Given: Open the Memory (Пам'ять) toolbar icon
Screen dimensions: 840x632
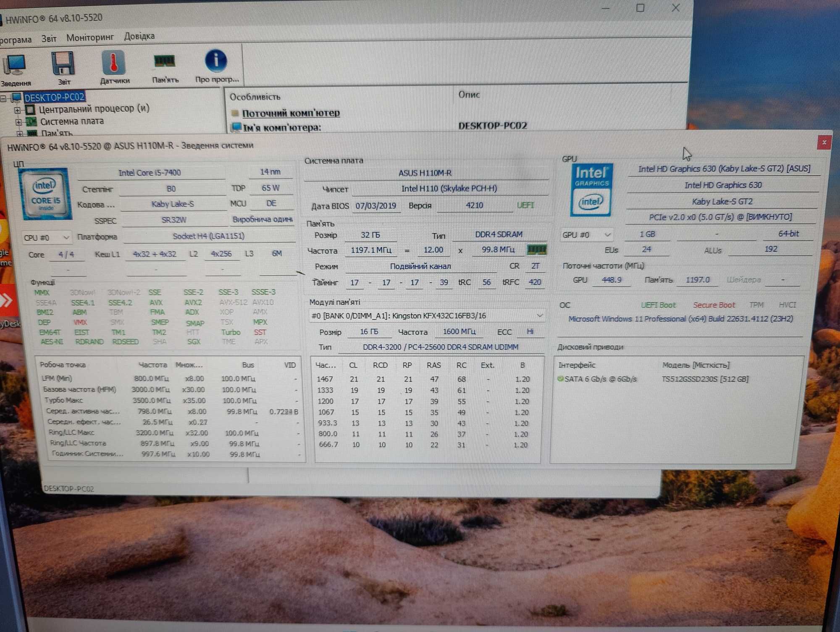Looking at the screenshot, I should (x=164, y=61).
